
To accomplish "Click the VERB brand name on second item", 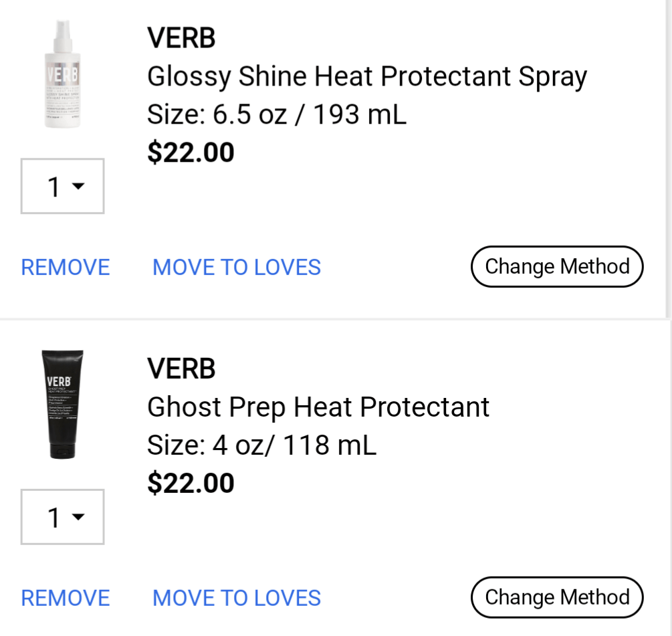I will 181,368.
